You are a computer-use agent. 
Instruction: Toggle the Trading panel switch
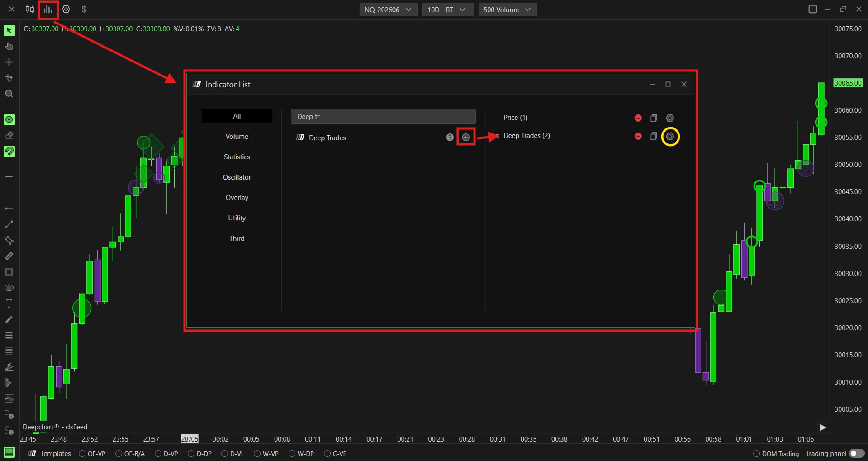(x=857, y=453)
